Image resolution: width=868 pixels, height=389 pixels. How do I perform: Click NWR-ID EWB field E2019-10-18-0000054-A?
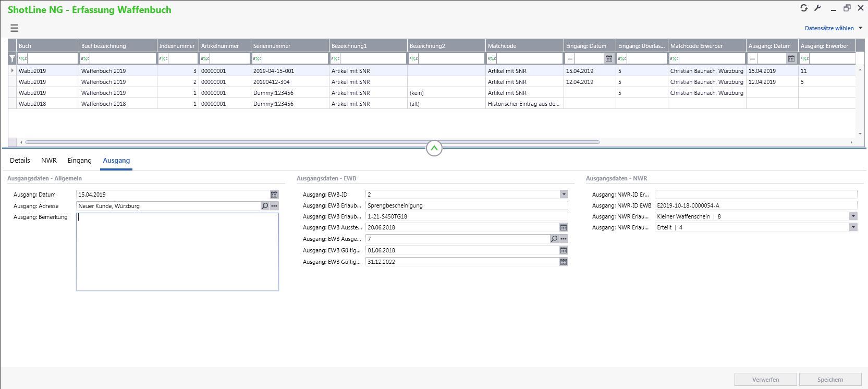[756, 205]
